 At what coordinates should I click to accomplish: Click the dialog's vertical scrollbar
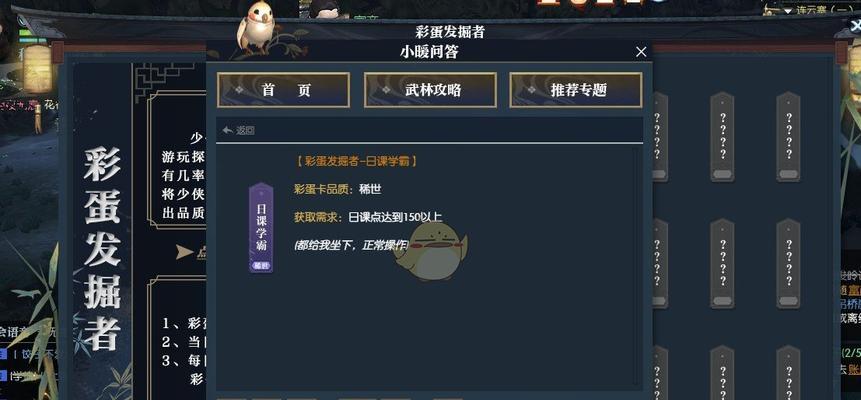coord(637,266)
